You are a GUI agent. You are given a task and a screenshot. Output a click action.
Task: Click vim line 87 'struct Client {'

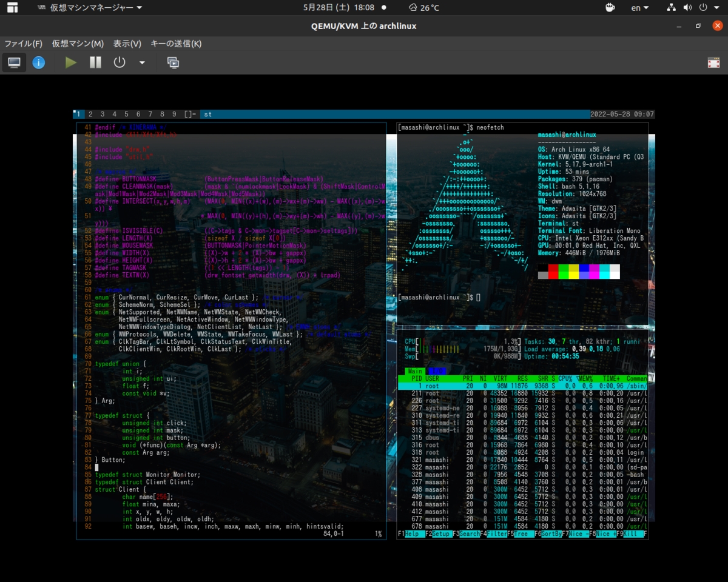click(x=120, y=490)
